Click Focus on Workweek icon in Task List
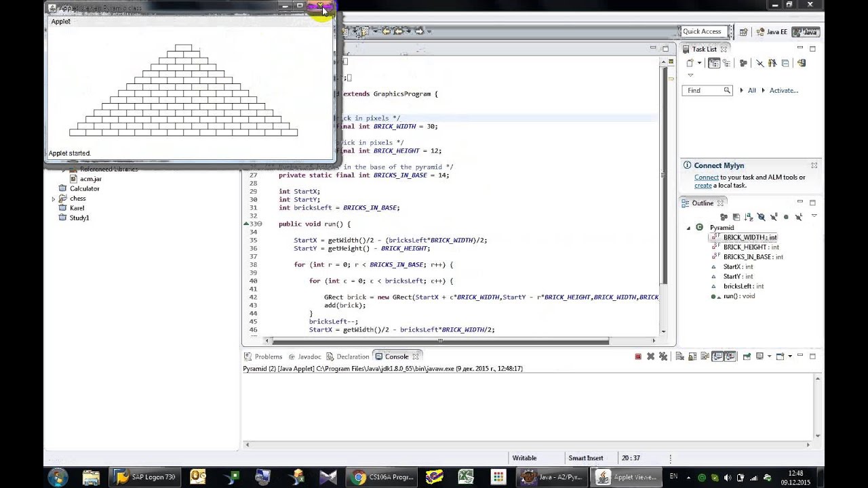Viewport: 868px width, 488px height. (743, 63)
